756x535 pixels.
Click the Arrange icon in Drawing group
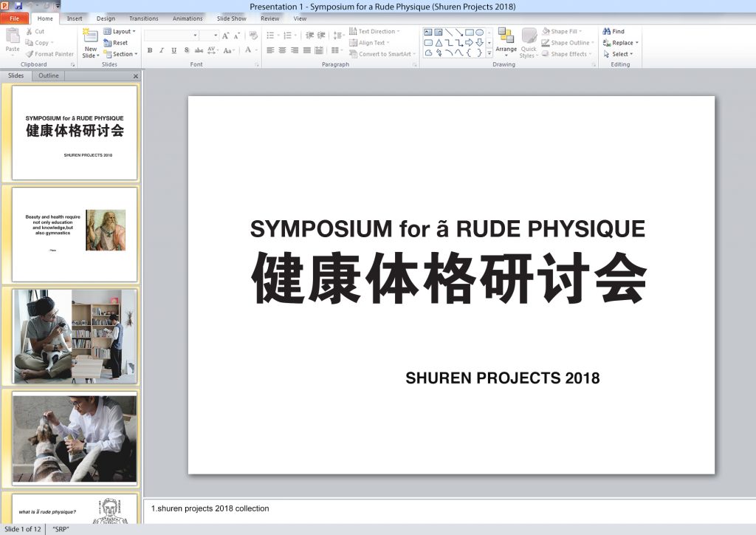point(506,41)
